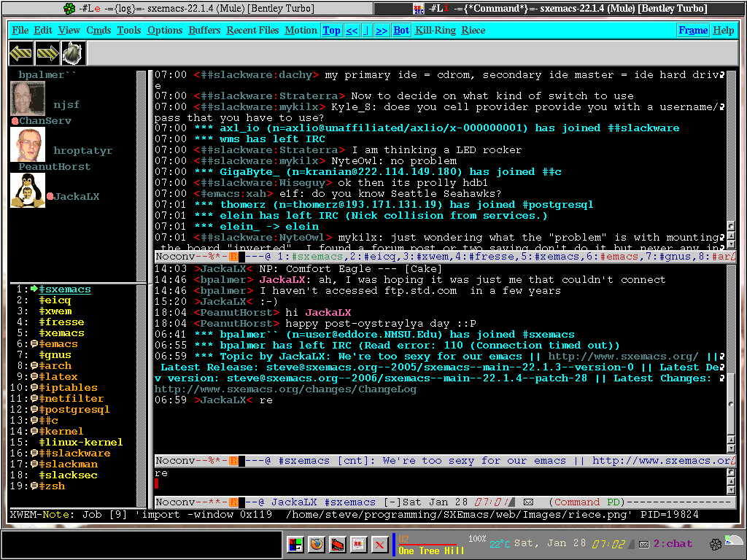This screenshot has width=747, height=560.
Task: Click the Top button in menubar
Action: [332, 31]
